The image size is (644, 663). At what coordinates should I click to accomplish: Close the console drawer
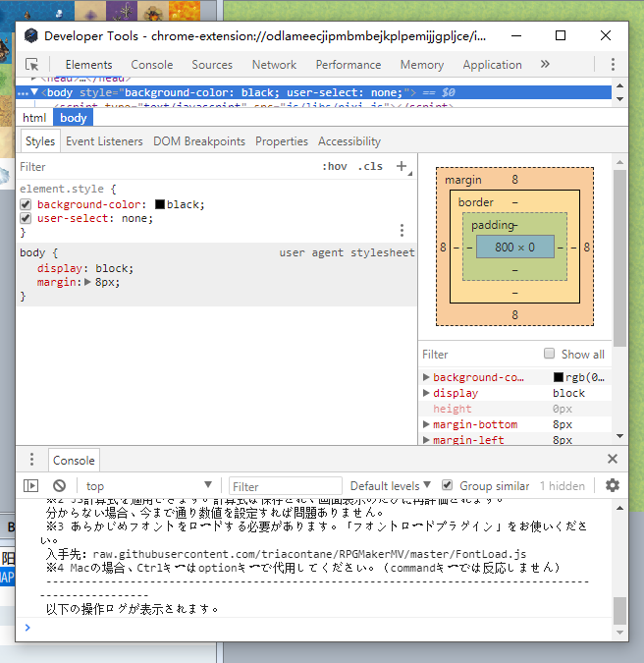pyautogui.click(x=613, y=459)
